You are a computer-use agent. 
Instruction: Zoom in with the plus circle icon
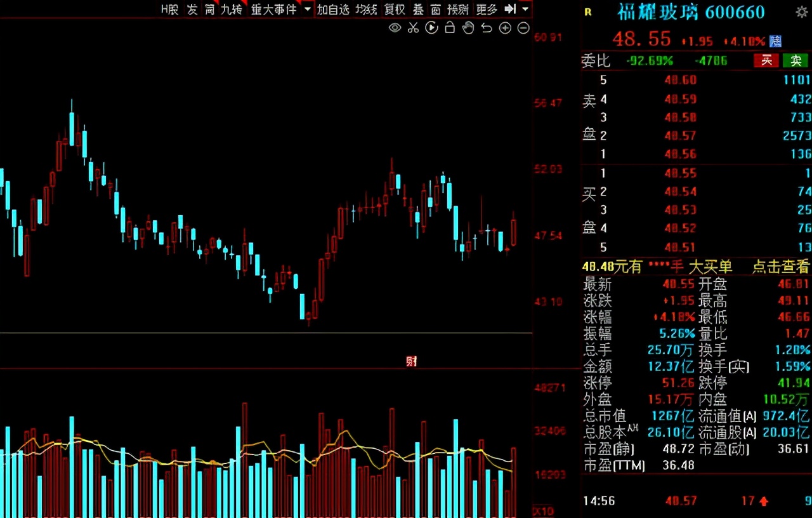coord(505,27)
